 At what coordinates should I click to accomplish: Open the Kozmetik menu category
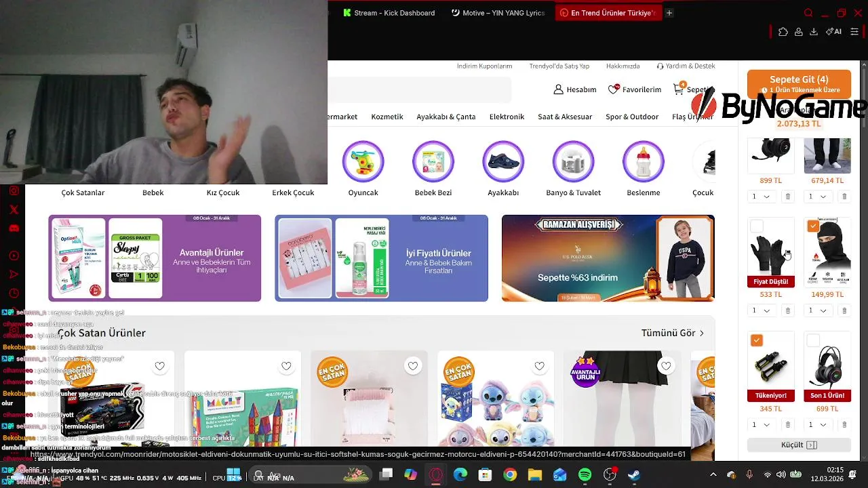coord(387,117)
